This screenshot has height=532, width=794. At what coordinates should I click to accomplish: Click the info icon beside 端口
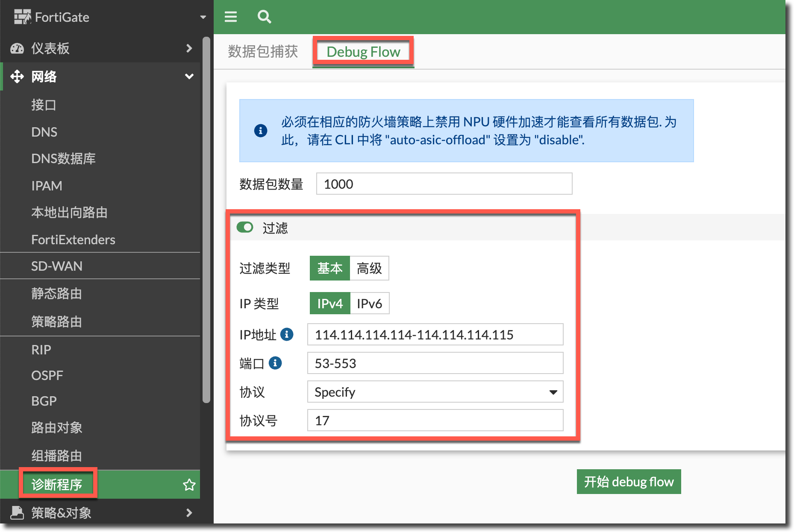pyautogui.click(x=275, y=363)
